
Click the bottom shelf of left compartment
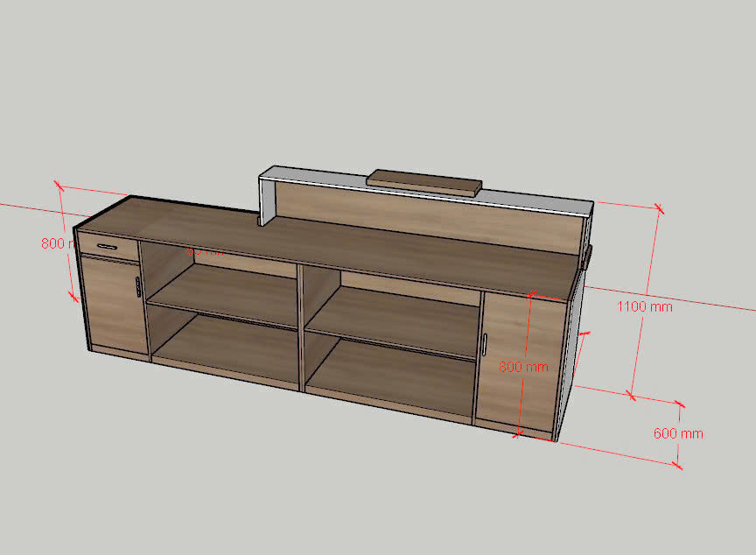click(223, 350)
